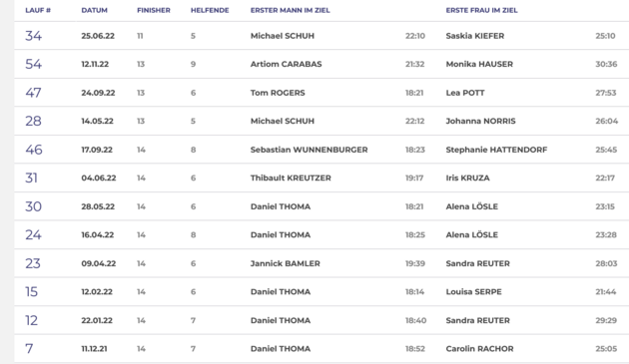Sort table by DATUM column header
The image size is (629, 364).
tap(94, 10)
